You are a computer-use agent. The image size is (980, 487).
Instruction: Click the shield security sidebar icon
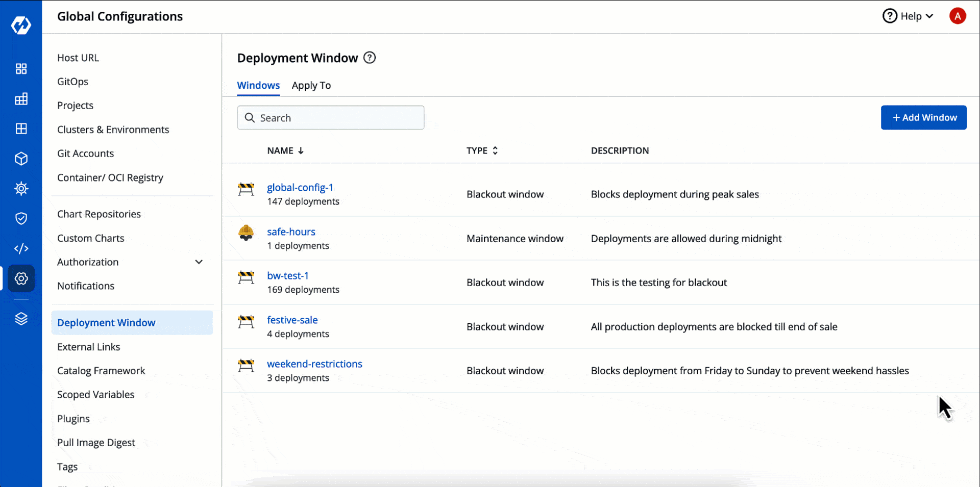[x=21, y=219]
